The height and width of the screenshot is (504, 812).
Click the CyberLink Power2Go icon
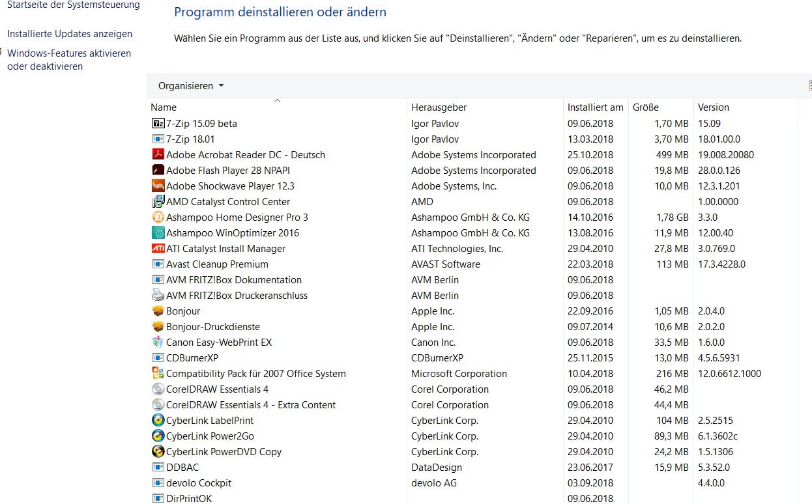(158, 436)
